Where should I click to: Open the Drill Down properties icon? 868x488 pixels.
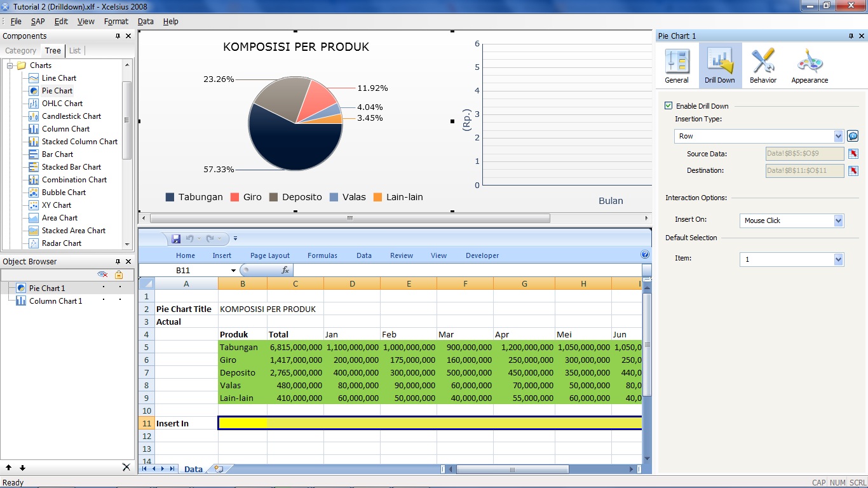pyautogui.click(x=720, y=62)
